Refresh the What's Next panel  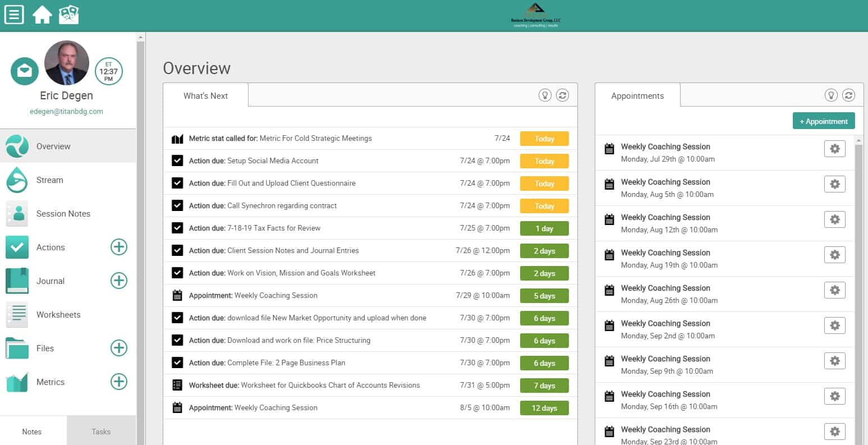click(562, 95)
